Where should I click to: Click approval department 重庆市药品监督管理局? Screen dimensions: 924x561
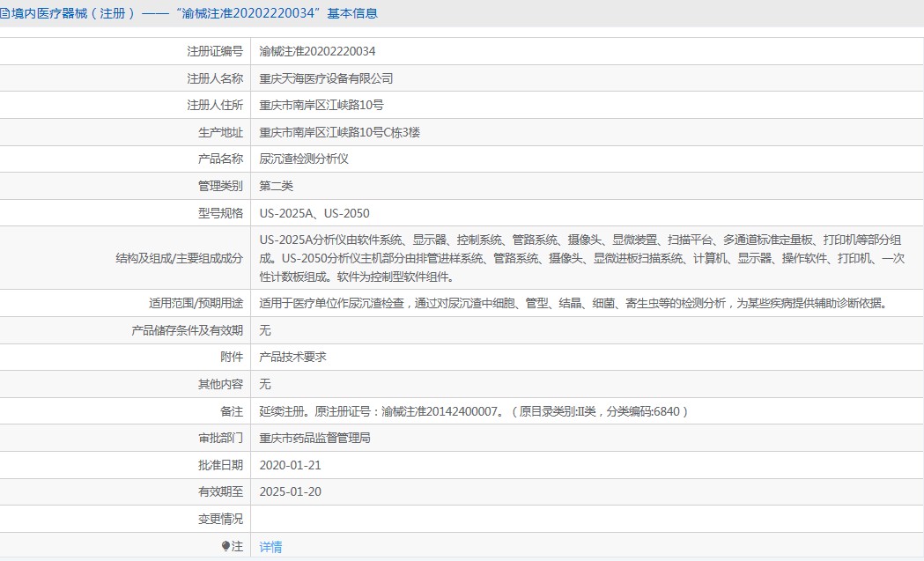[x=314, y=438]
